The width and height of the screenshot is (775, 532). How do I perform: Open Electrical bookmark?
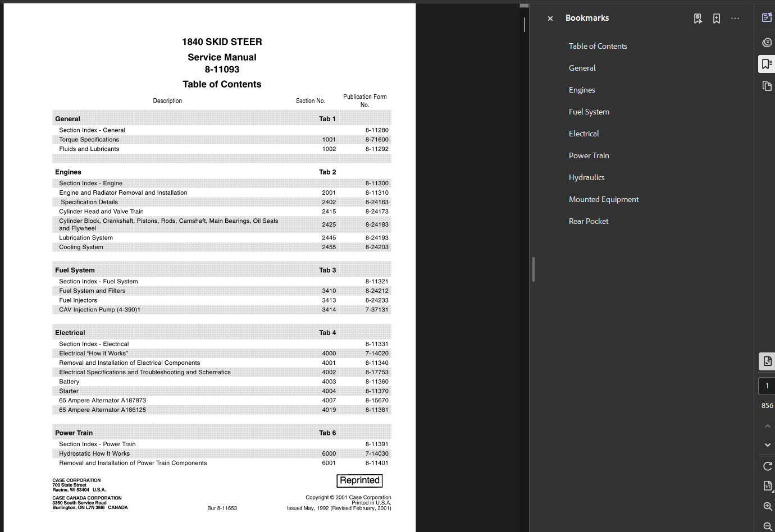(x=583, y=134)
